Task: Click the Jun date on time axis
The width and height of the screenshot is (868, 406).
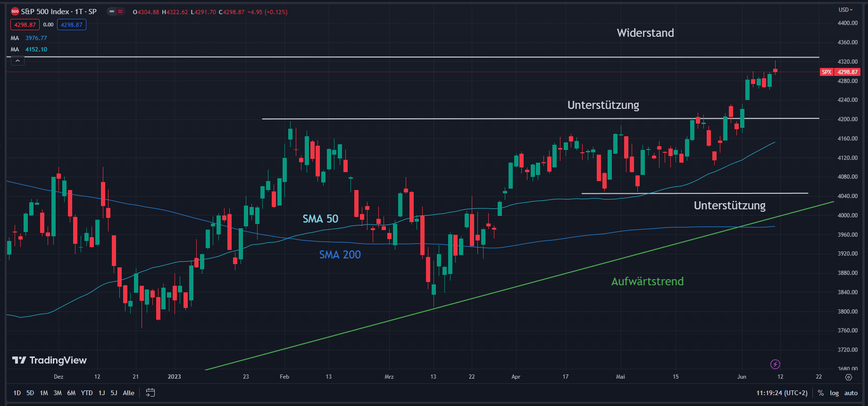Action: click(742, 377)
